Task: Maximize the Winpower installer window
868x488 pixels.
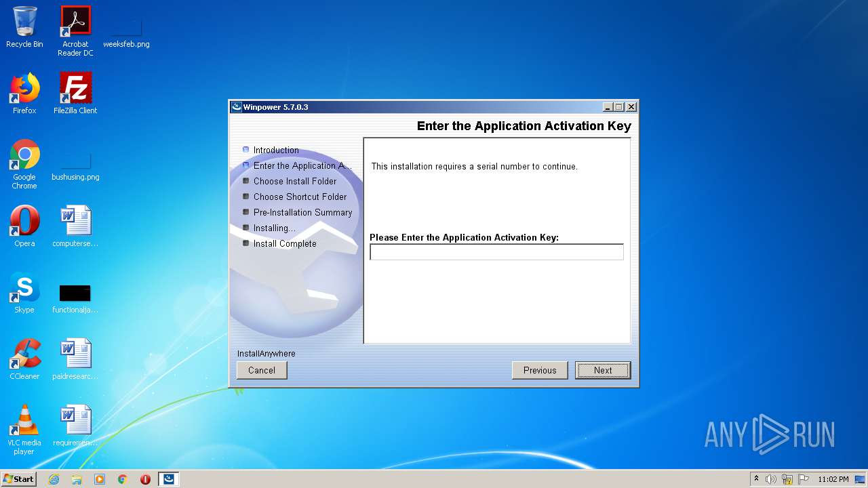Action: pos(618,107)
